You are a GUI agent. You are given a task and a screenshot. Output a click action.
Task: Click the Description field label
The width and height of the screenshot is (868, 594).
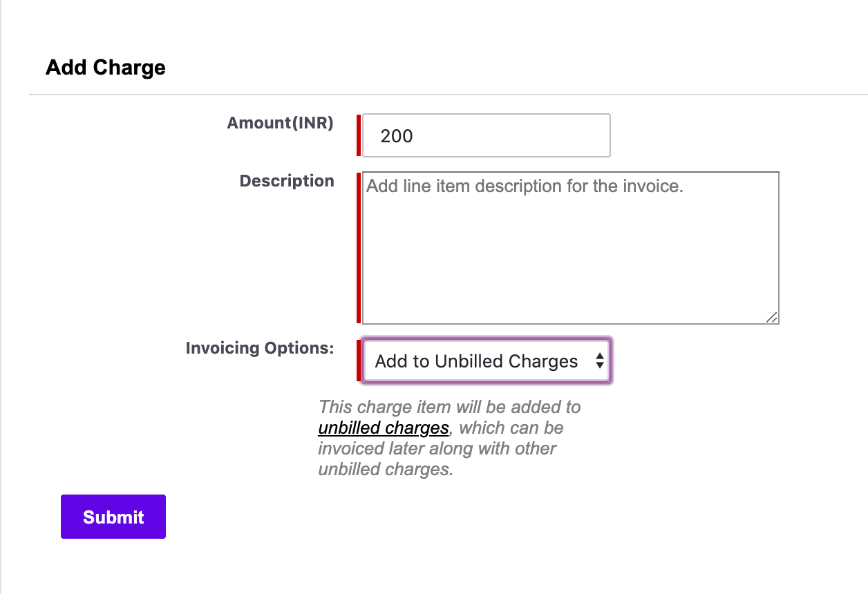[x=287, y=181]
